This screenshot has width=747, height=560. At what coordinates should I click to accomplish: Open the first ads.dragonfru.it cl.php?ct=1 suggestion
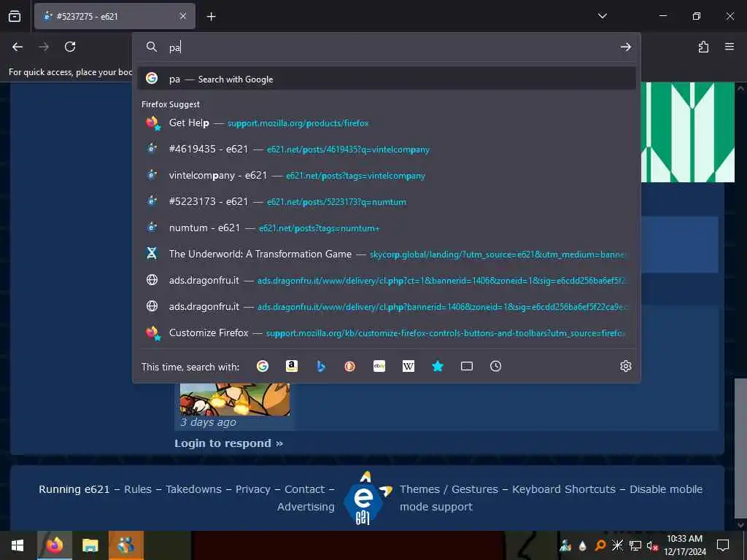[x=387, y=280]
